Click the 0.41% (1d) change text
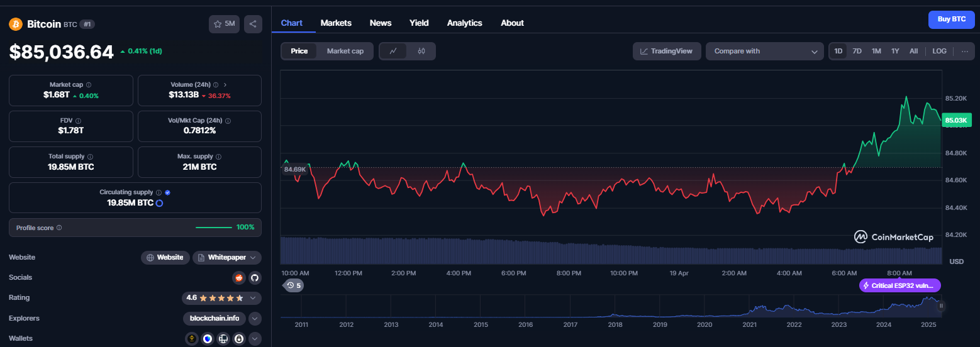 click(x=141, y=51)
